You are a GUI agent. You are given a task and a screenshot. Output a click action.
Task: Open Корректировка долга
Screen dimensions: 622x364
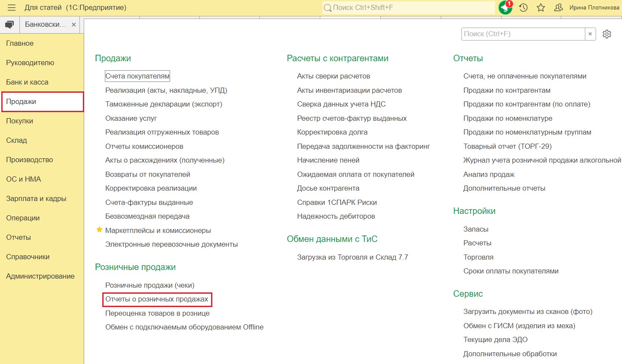[332, 132]
